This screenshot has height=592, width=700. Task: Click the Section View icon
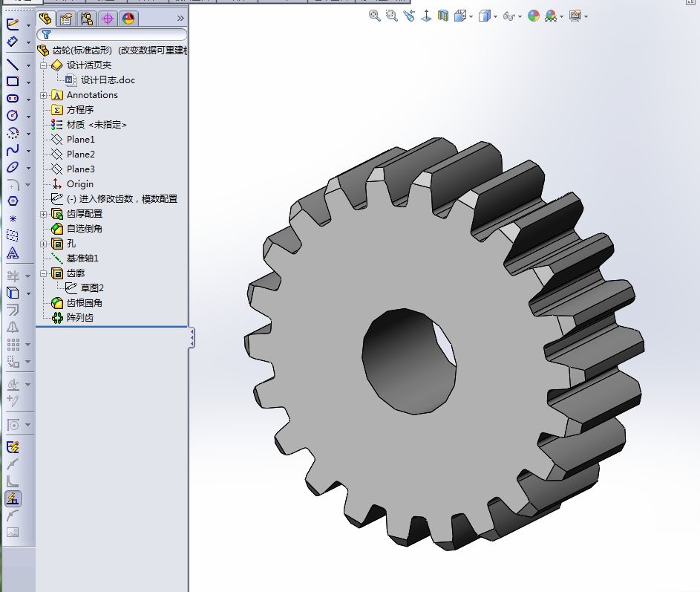443,16
